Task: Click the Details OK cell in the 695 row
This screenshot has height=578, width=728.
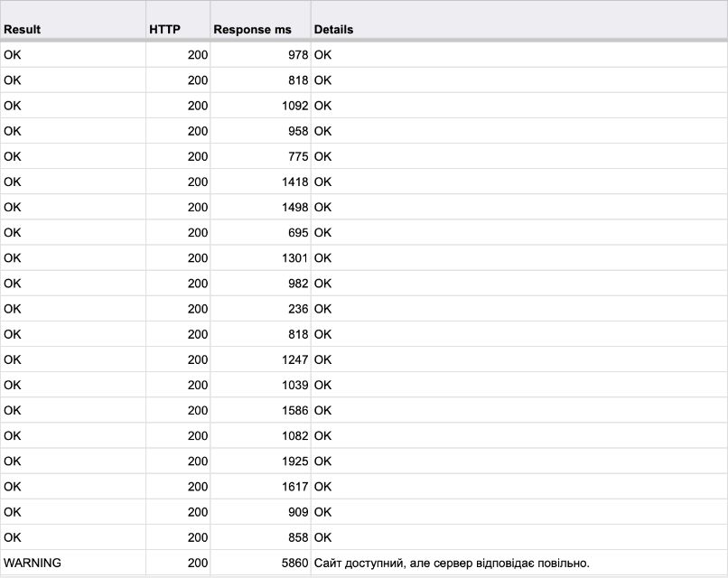Action: pyautogui.click(x=519, y=233)
